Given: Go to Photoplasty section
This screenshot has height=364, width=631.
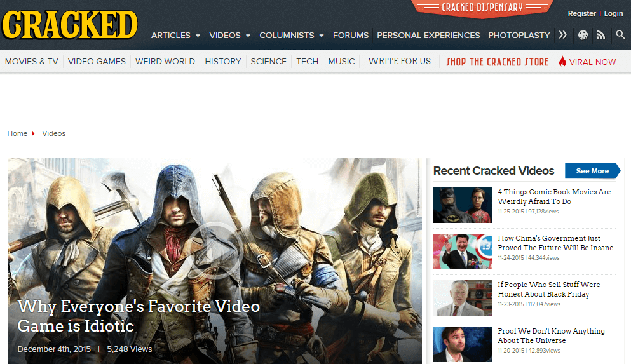Looking at the screenshot, I should click(519, 36).
